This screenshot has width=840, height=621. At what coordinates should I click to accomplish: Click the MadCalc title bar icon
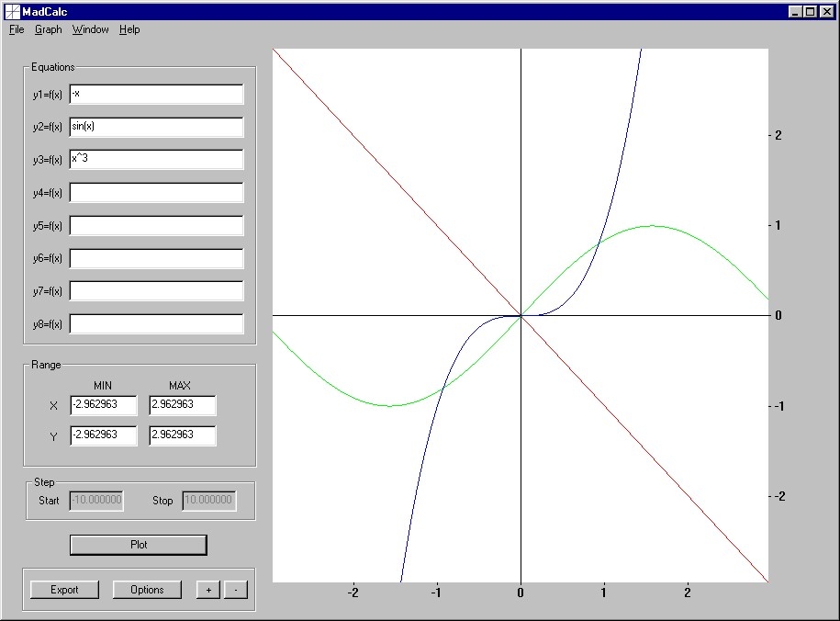coord(12,11)
